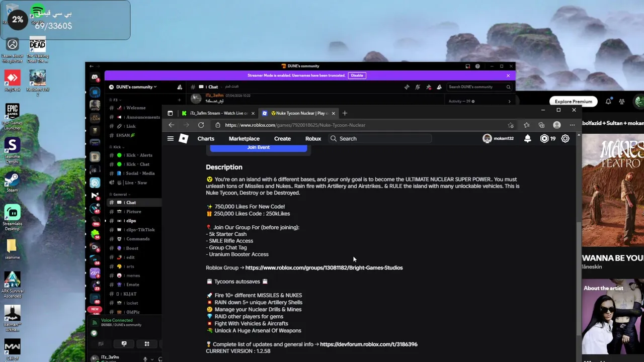Share your screen in Discord voice panel
The height and width of the screenshot is (362, 644).
point(124,344)
